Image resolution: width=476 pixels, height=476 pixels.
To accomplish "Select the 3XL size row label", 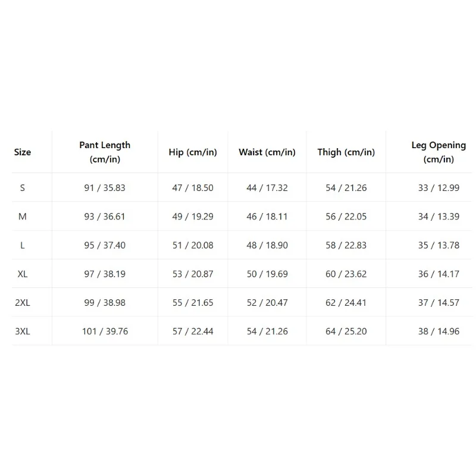I will click(23, 331).
